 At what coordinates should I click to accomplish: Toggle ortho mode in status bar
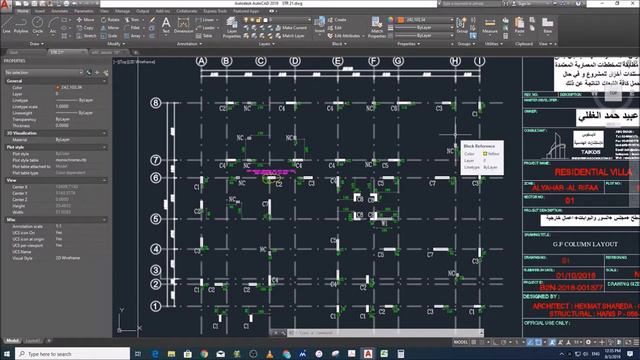tap(496, 342)
